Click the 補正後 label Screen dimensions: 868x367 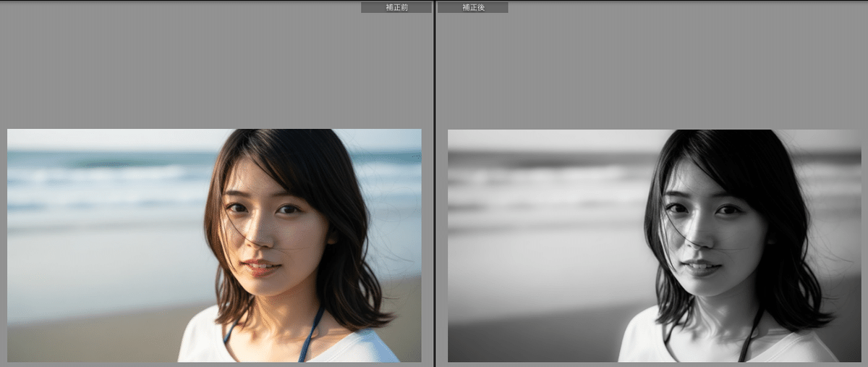[472, 7]
